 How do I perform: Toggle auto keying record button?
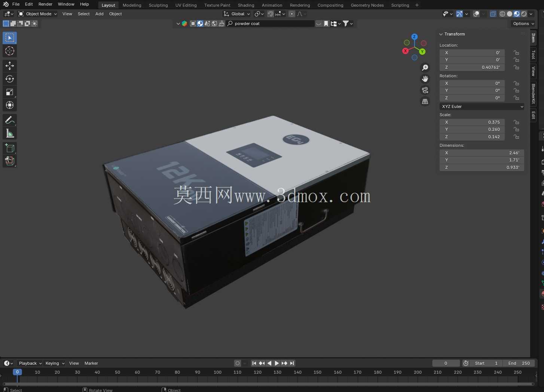[238, 363]
